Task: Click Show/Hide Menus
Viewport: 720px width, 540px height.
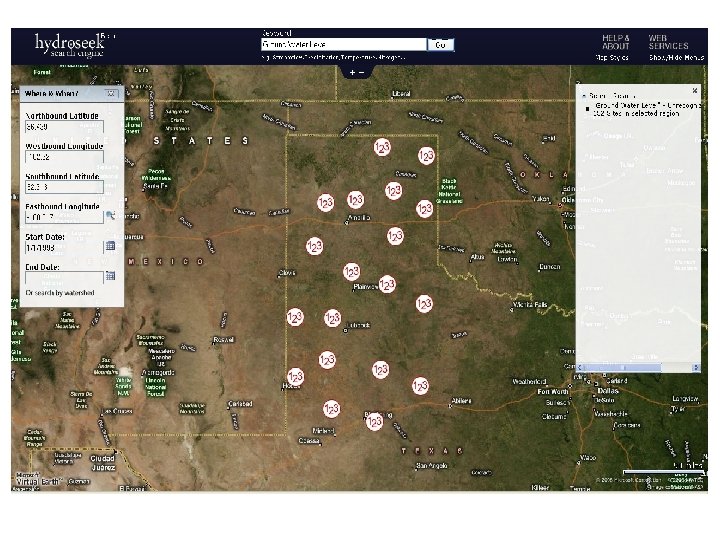Action: click(676, 58)
